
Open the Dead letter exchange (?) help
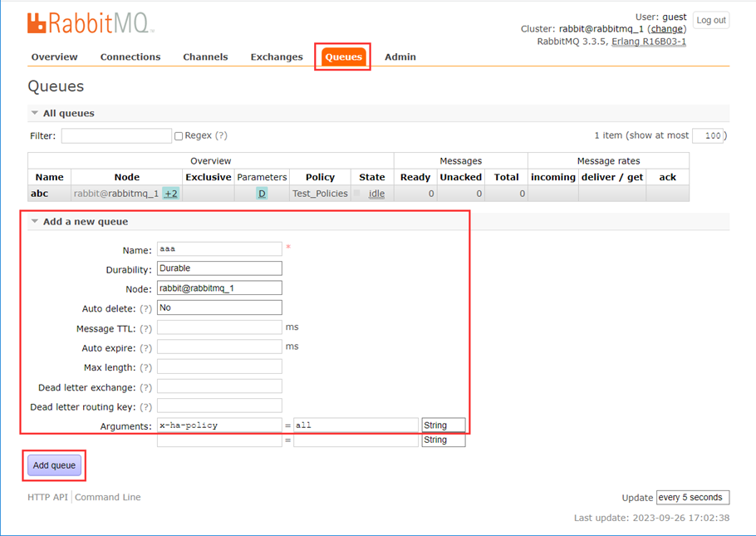(x=145, y=387)
